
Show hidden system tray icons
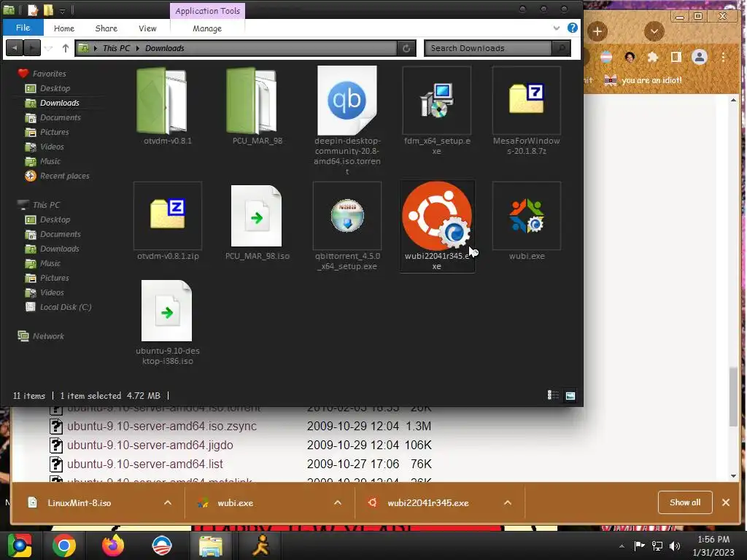pyautogui.click(x=622, y=546)
